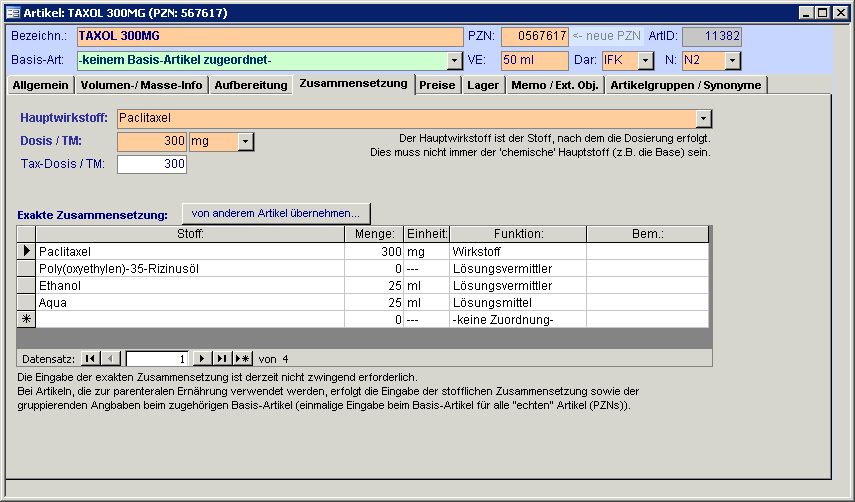Viewport: 855px width, 502px height.
Task: Click the record number box
Action: (x=157, y=359)
